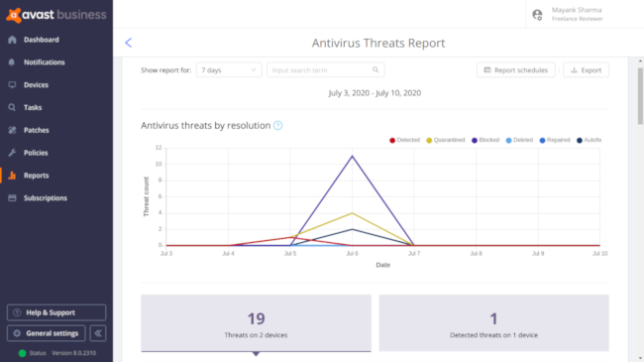Select the Detected threats on 1 device card
The image size is (644, 362).
click(493, 323)
